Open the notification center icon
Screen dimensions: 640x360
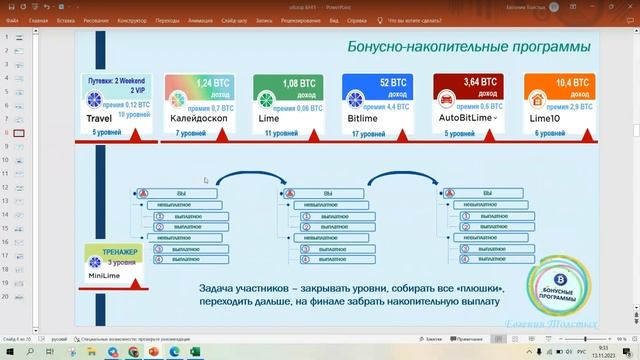pos(627,352)
